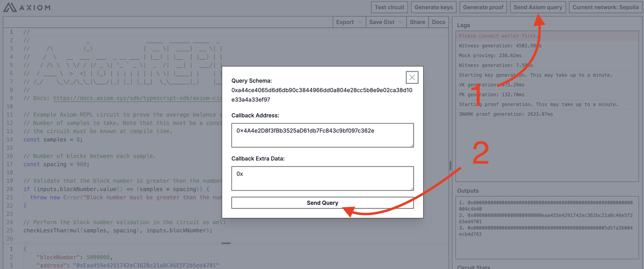
Task: Click inside the Callback Address field
Action: (323, 135)
